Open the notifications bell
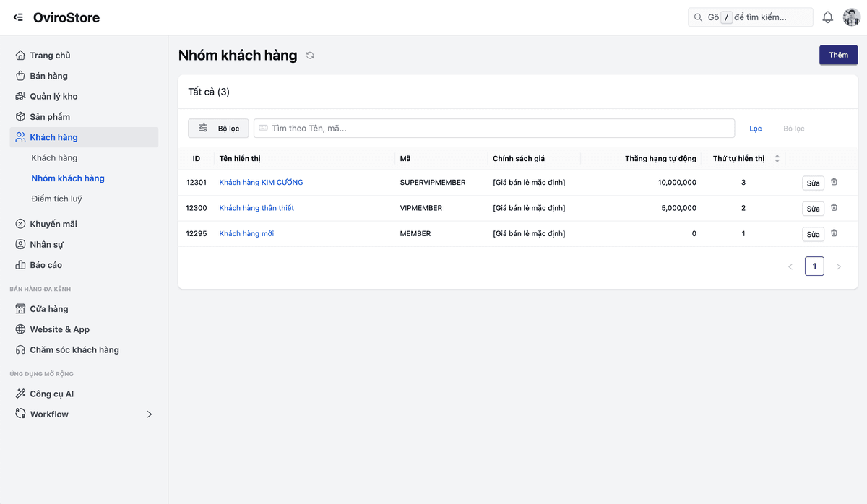The height and width of the screenshot is (504, 867). 828,17
